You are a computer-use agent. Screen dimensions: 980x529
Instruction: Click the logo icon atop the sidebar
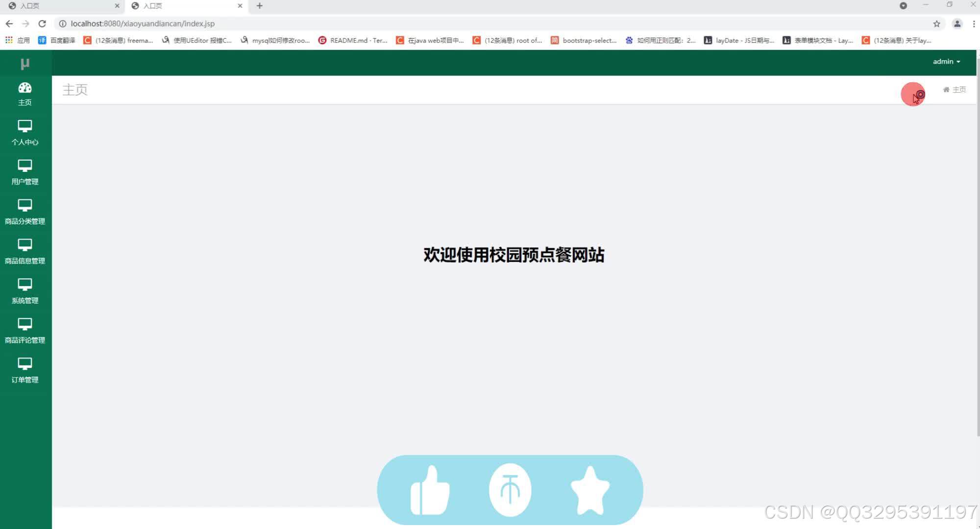[25, 64]
